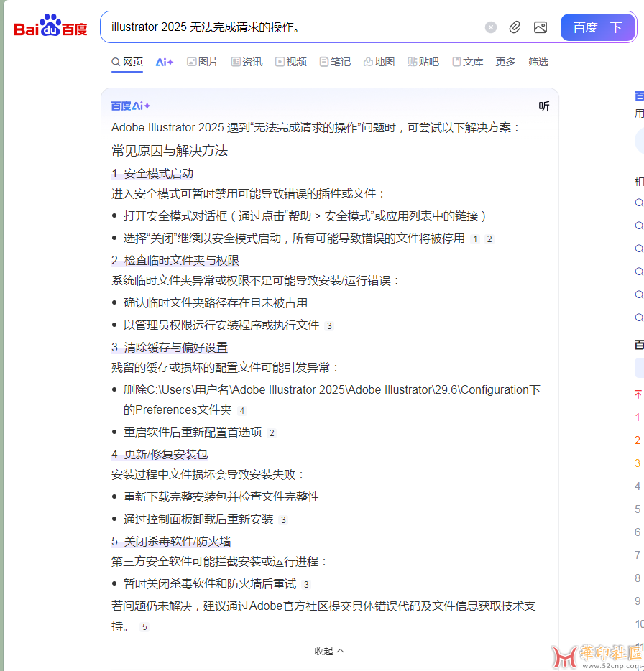The image size is (644, 671).
Task: Open citation 3 after 执行文件
Action: [x=329, y=326]
